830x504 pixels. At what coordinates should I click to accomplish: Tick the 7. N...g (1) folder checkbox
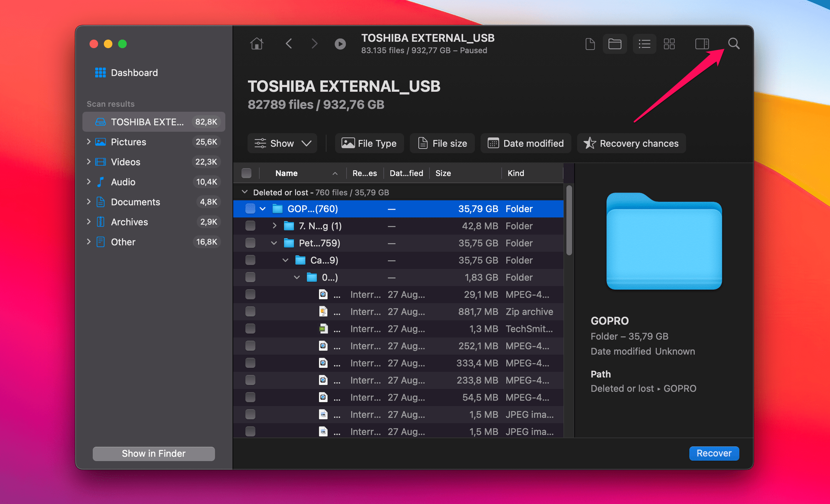tap(250, 226)
